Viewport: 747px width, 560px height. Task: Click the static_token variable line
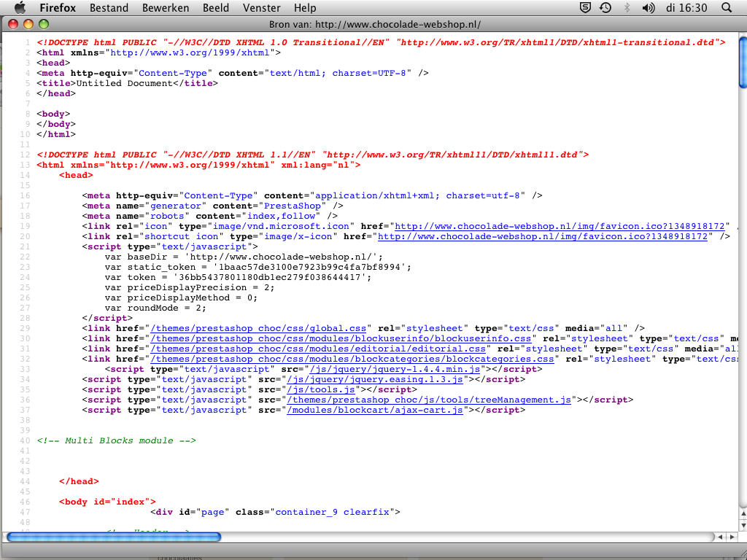click(x=258, y=267)
